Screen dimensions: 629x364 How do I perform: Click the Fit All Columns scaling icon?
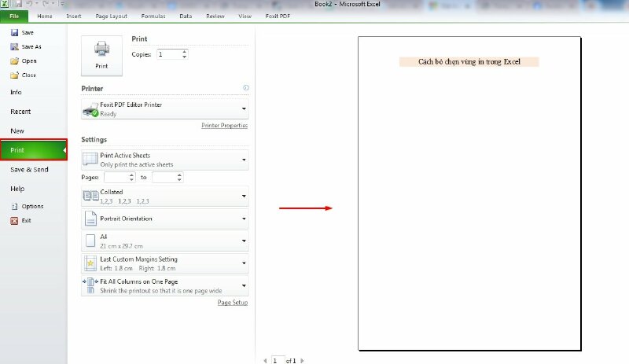click(x=90, y=285)
